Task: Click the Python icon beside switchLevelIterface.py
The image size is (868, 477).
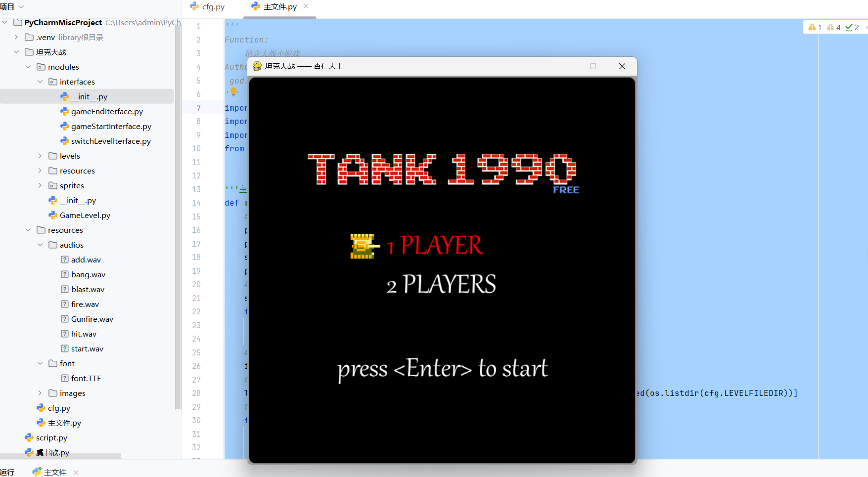Action: point(64,141)
